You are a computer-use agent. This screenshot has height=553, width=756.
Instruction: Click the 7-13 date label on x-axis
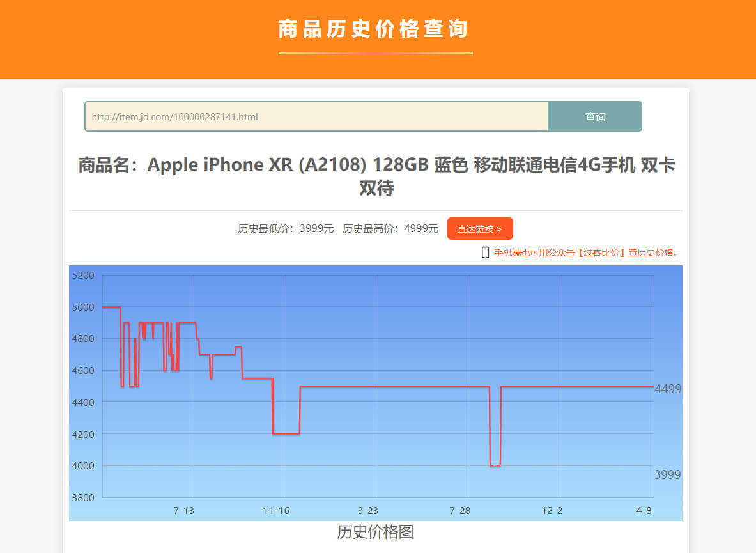183,511
